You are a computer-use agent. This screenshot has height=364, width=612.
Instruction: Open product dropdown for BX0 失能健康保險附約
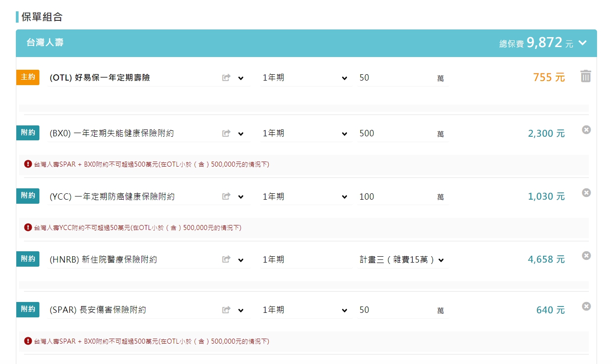coord(241,134)
